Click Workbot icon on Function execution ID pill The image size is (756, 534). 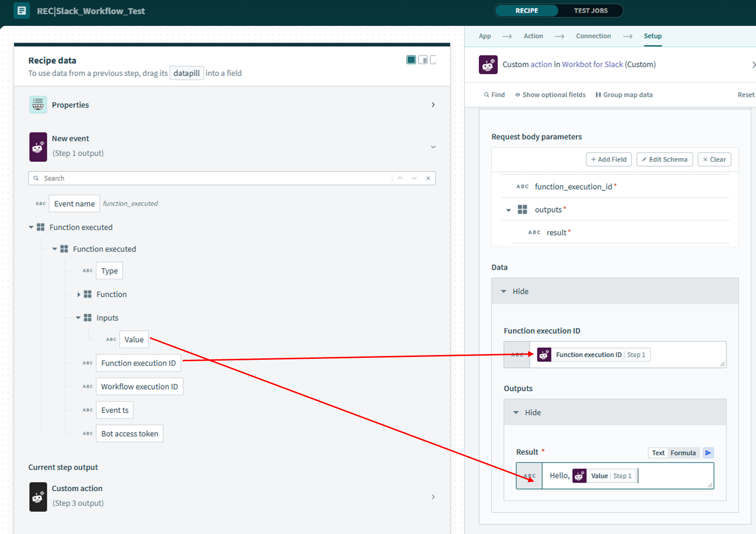544,355
